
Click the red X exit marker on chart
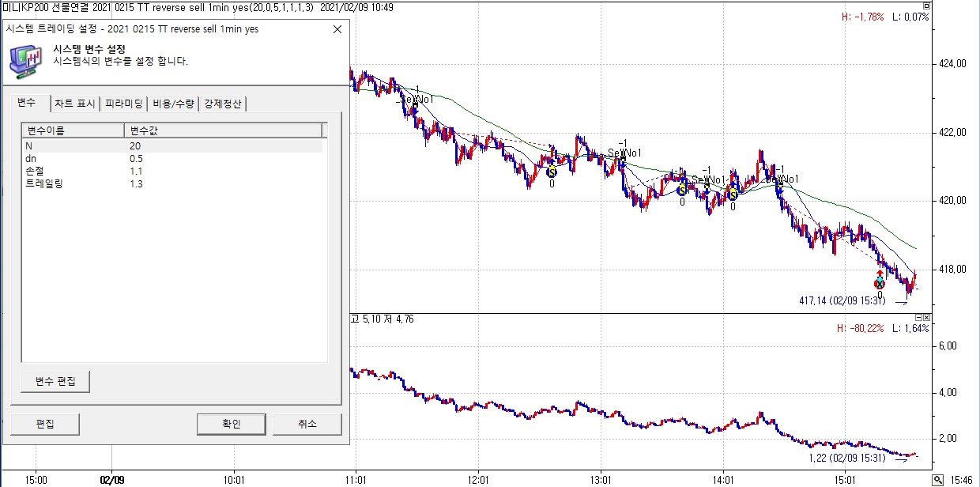(880, 284)
